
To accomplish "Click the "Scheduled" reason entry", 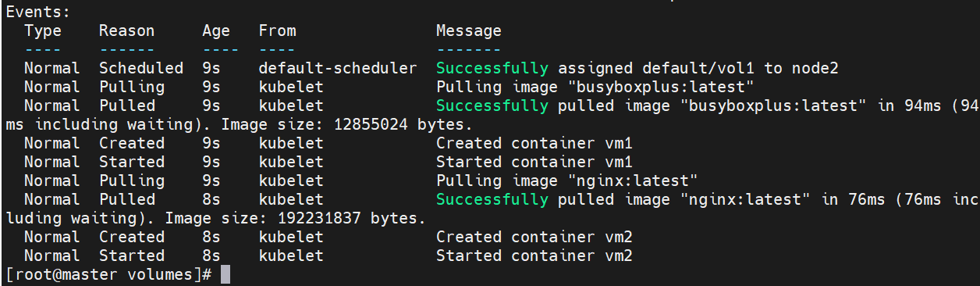I will (x=140, y=69).
